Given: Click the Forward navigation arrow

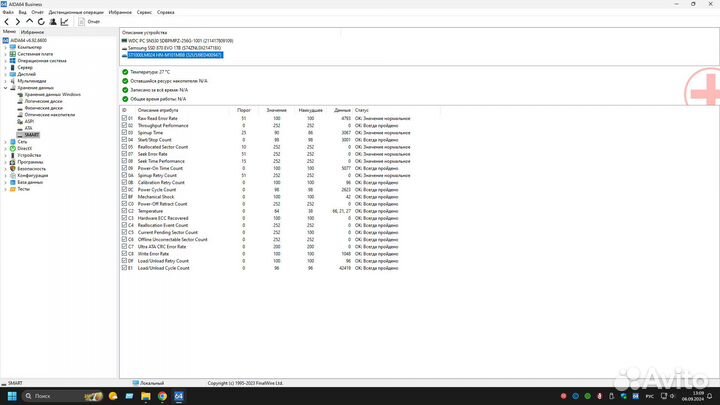Looking at the screenshot, I should [x=17, y=20].
